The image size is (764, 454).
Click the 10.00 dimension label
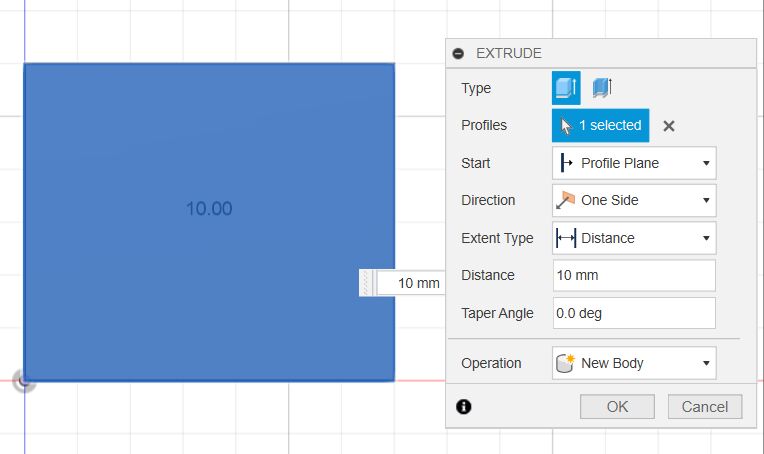tap(209, 209)
